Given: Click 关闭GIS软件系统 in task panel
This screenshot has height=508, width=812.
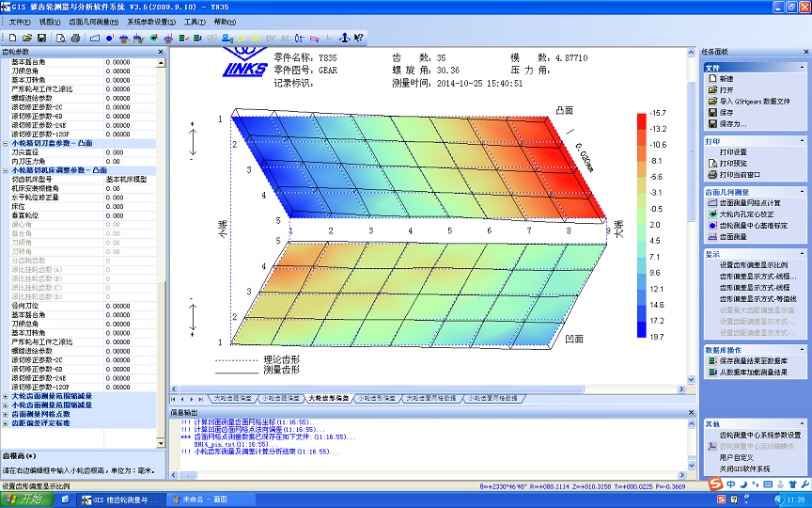Looking at the screenshot, I should [744, 469].
